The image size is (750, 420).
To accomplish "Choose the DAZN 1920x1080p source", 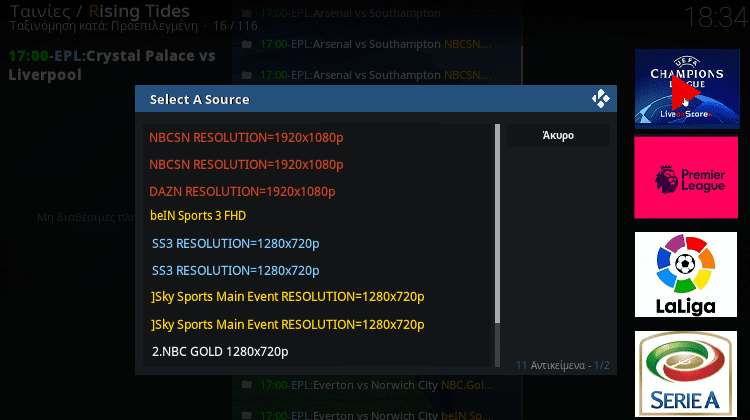I will 242,191.
